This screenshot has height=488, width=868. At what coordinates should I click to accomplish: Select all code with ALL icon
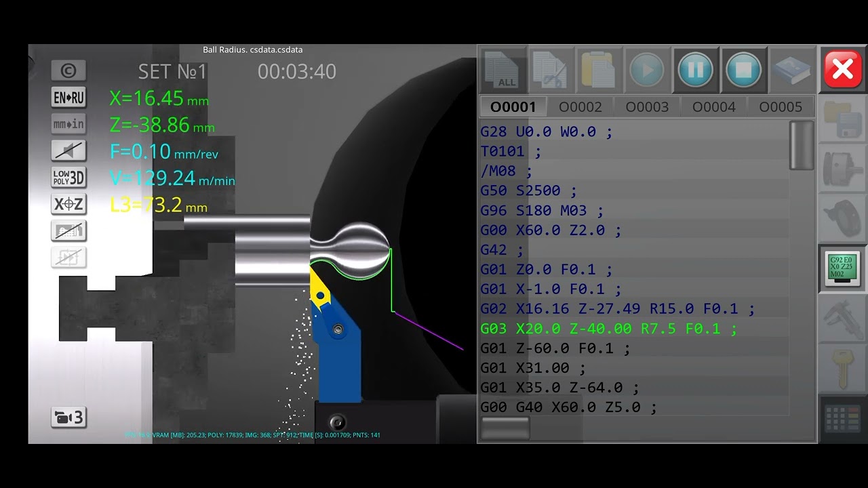point(505,70)
